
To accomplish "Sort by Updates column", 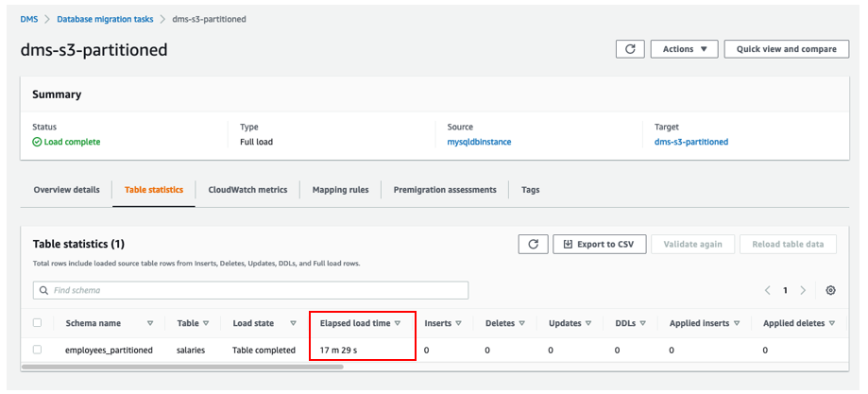I will tap(587, 323).
